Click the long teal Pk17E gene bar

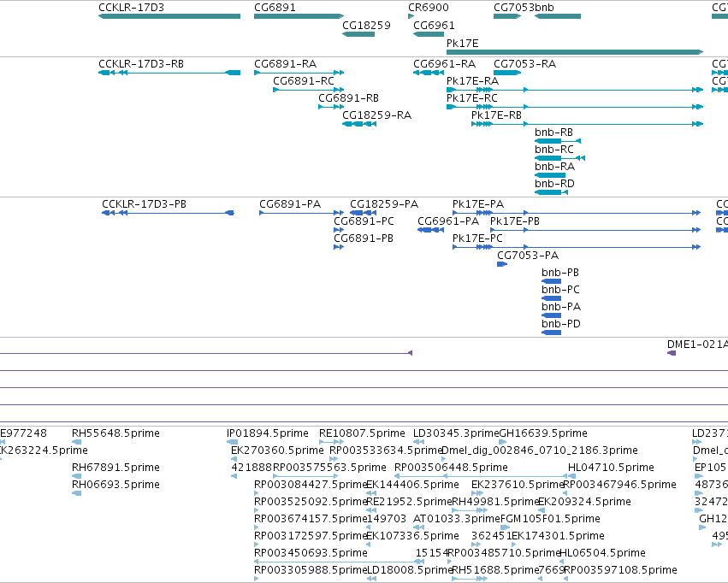point(575,52)
